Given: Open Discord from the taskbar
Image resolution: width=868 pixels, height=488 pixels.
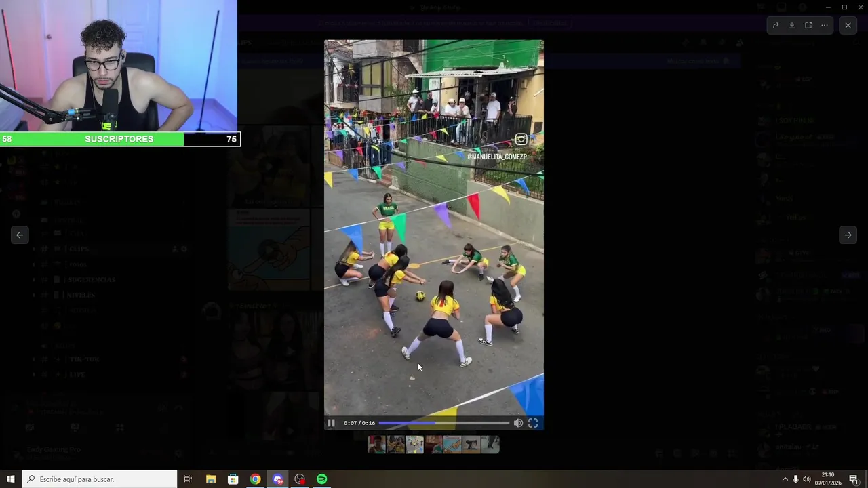Looking at the screenshot, I should click(x=277, y=479).
